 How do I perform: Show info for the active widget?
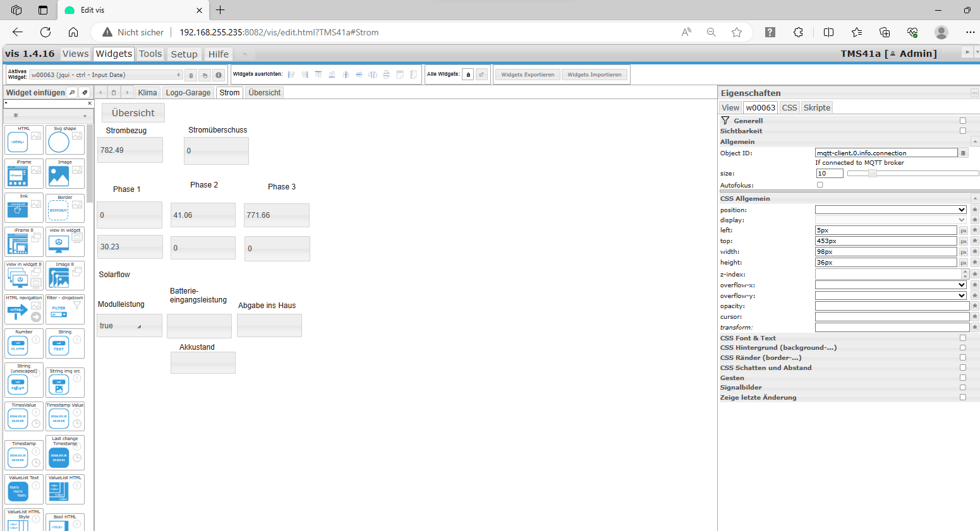219,75
